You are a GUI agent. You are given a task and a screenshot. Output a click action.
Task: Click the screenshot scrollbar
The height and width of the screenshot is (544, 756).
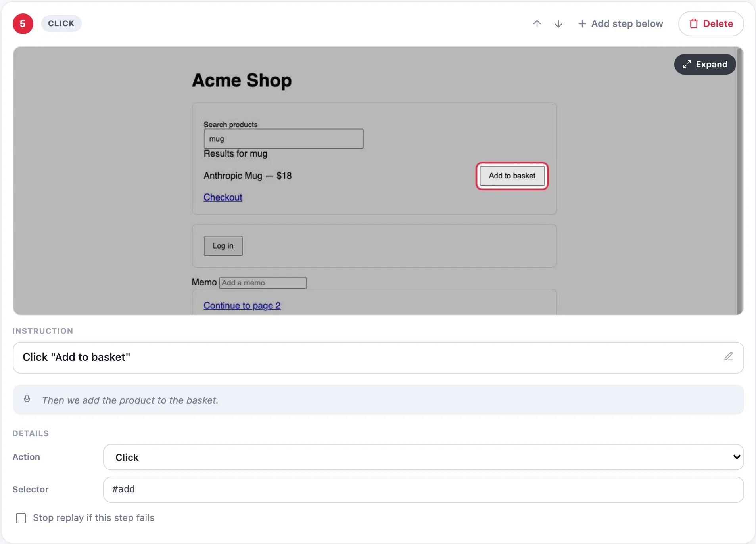739,181
